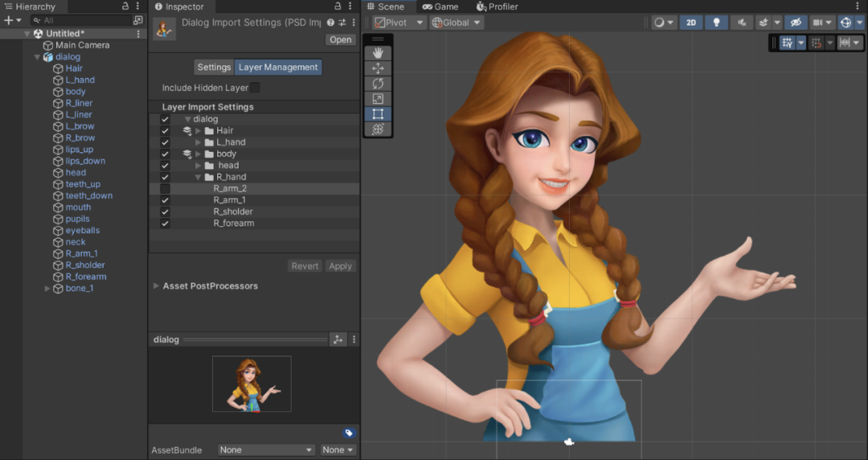Select the Transform tool
The width and height of the screenshot is (868, 460).
[x=378, y=129]
